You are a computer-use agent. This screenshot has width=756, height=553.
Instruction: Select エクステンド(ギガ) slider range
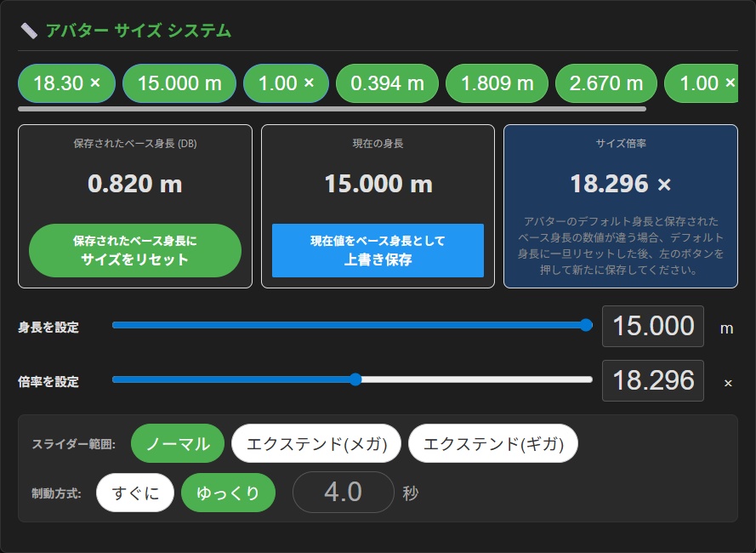click(493, 443)
